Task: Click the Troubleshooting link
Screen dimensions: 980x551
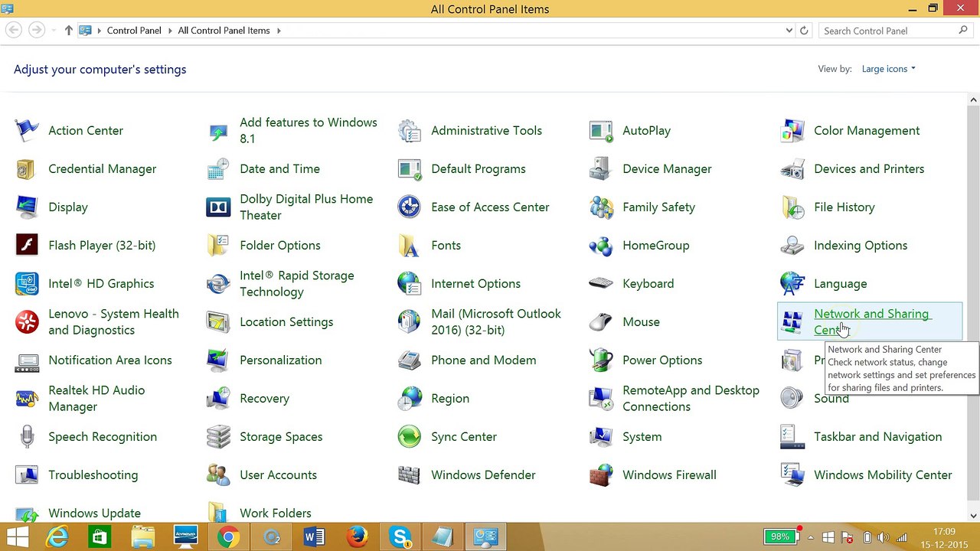Action: click(93, 475)
